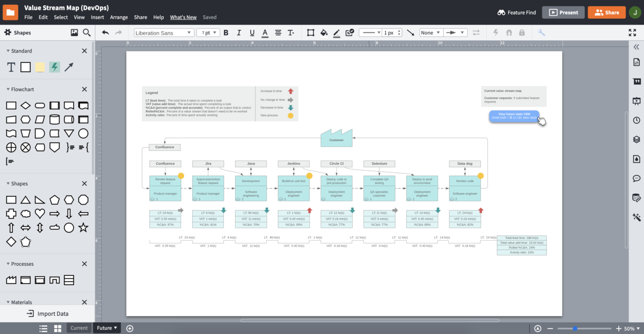The image size is (644, 334).
Task: Toggle italic text formatting
Action: coord(239,33)
